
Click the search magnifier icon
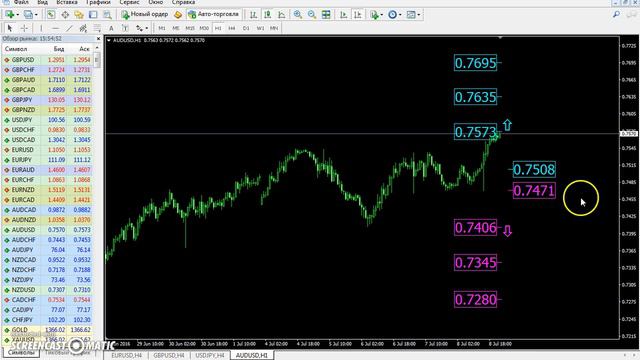(616, 15)
